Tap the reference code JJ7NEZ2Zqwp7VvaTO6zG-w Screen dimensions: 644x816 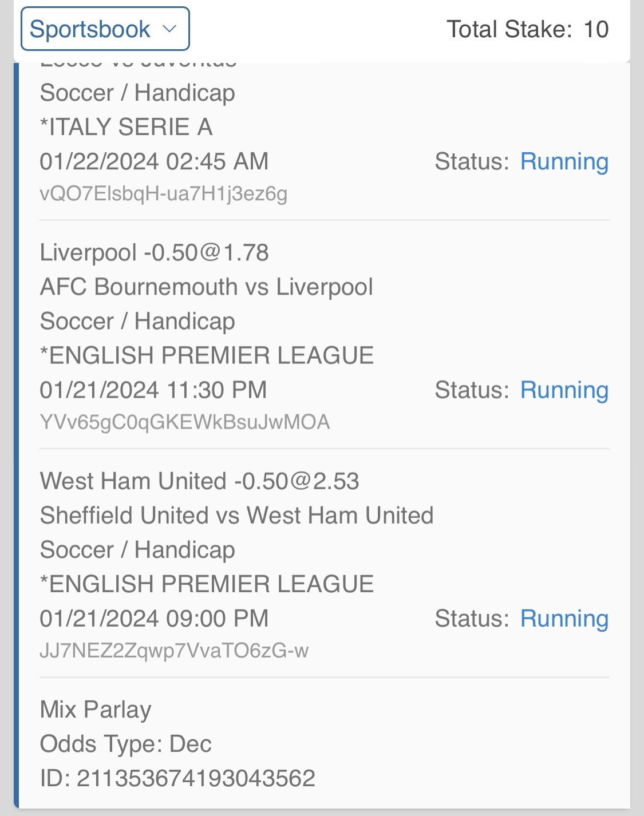[x=174, y=651]
